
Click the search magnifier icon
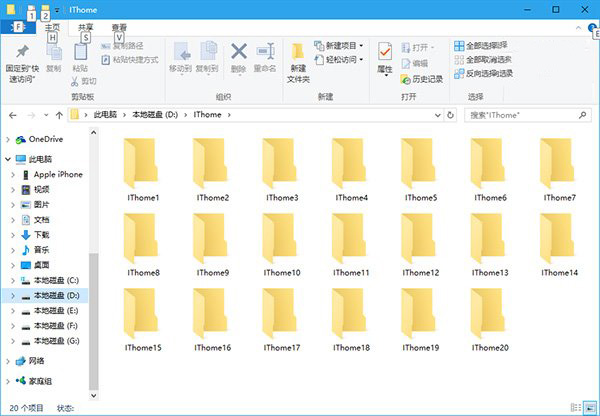tap(583, 115)
